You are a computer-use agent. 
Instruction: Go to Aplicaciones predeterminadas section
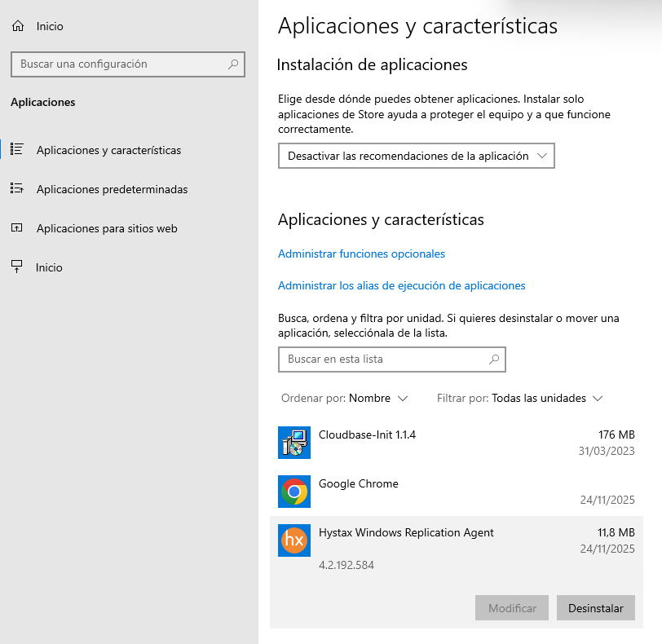pos(112,189)
